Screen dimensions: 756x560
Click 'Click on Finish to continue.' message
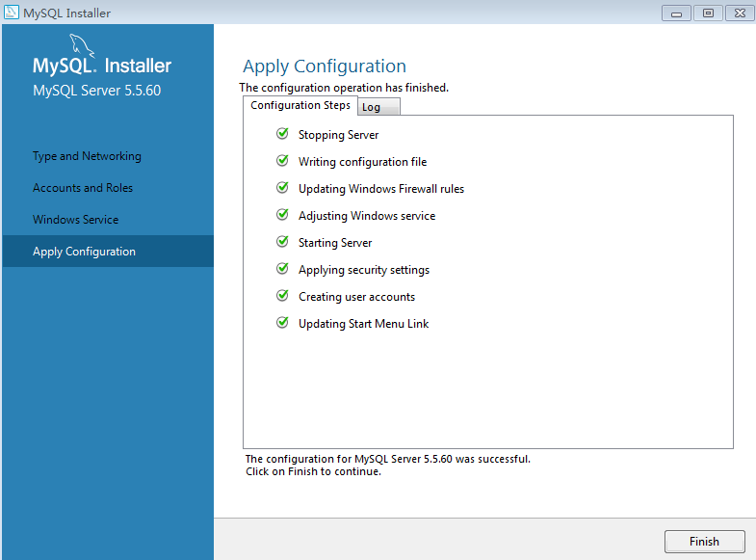pyautogui.click(x=313, y=471)
